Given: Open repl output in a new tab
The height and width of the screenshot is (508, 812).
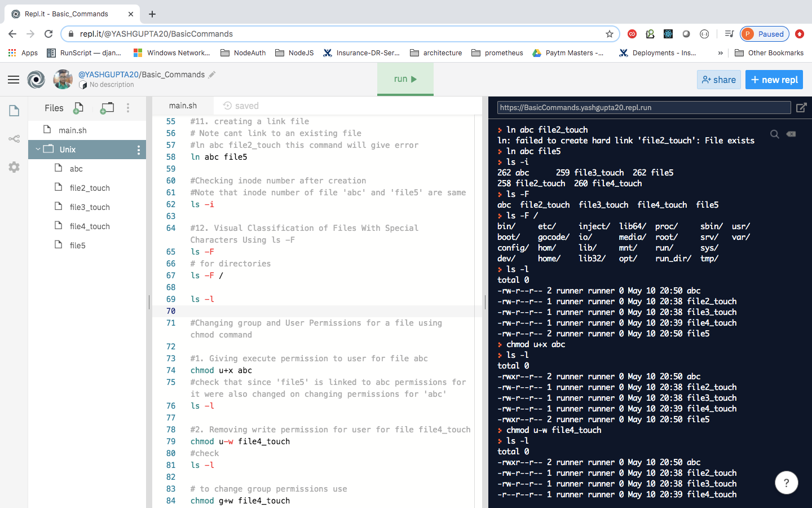Looking at the screenshot, I should point(801,107).
